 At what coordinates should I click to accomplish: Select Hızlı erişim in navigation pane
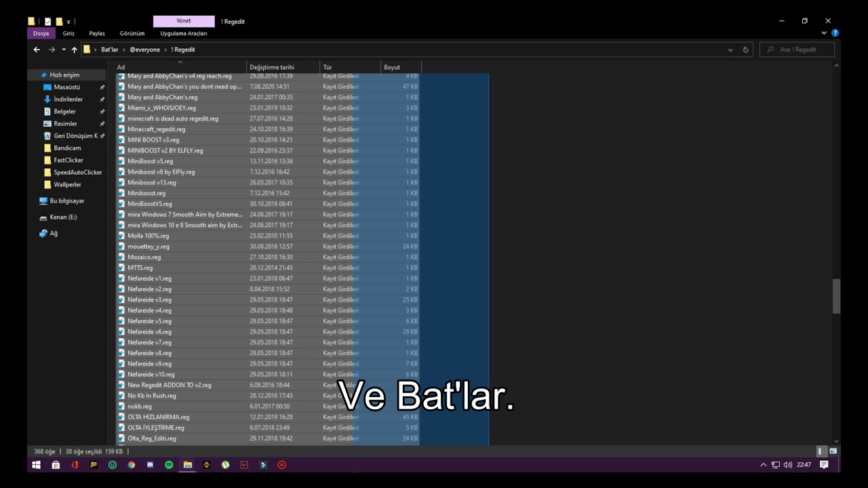[64, 75]
